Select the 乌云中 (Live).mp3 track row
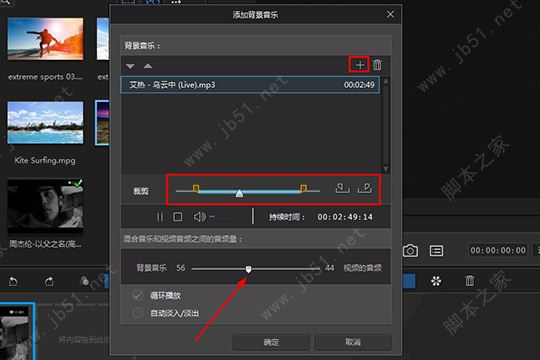This screenshot has width=540, height=360. pyautogui.click(x=250, y=85)
